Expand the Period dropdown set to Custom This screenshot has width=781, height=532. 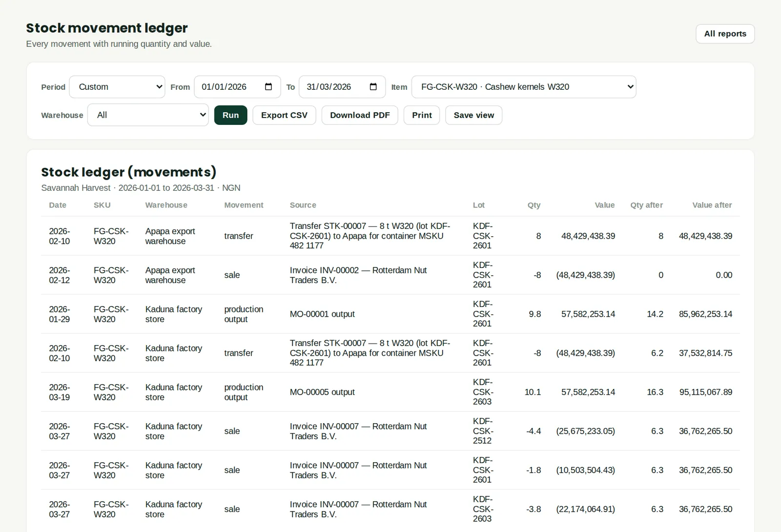(x=117, y=87)
